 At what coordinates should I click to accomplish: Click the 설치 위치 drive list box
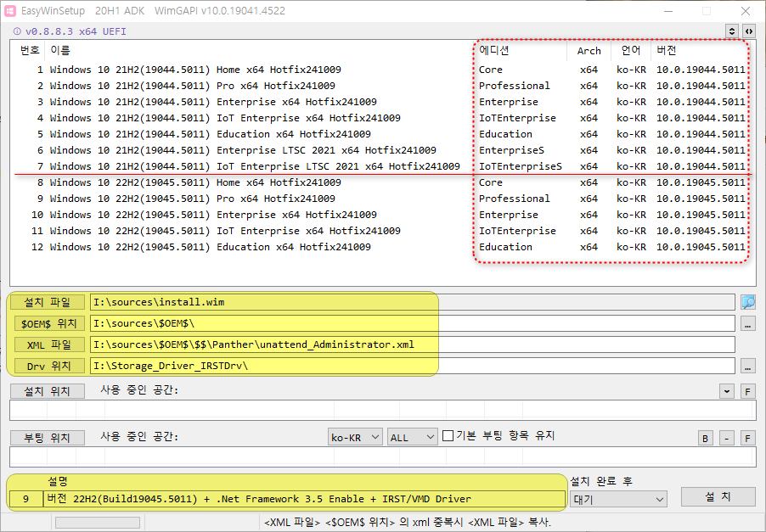tap(382, 410)
